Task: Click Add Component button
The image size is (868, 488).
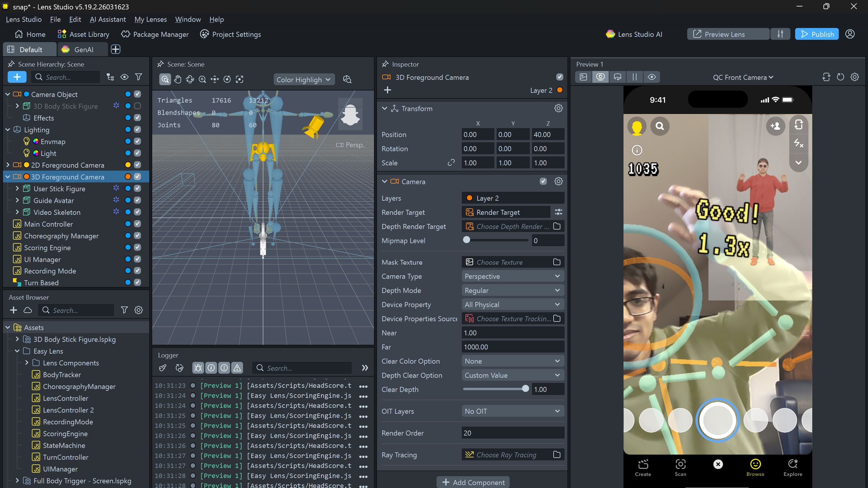Action: pos(473,482)
